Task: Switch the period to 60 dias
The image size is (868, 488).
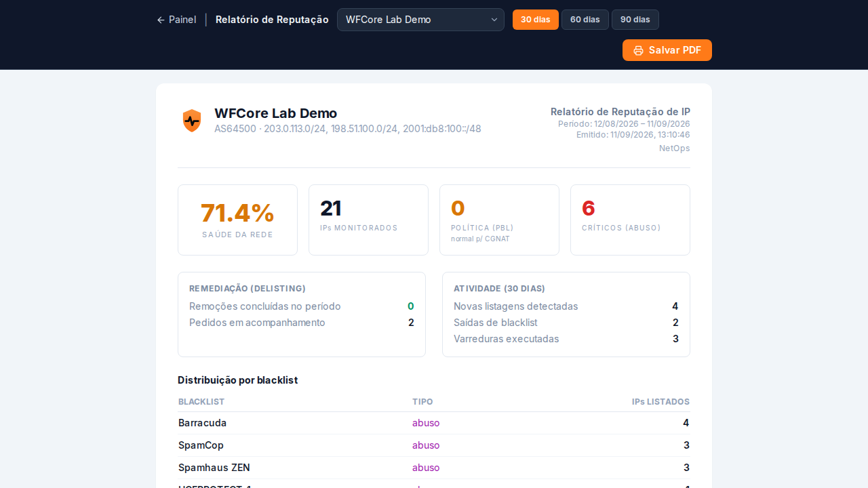Action: (x=585, y=20)
